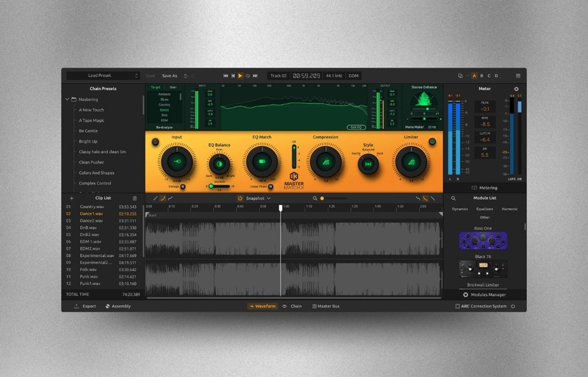Click the Warmth slider handle

point(211,186)
